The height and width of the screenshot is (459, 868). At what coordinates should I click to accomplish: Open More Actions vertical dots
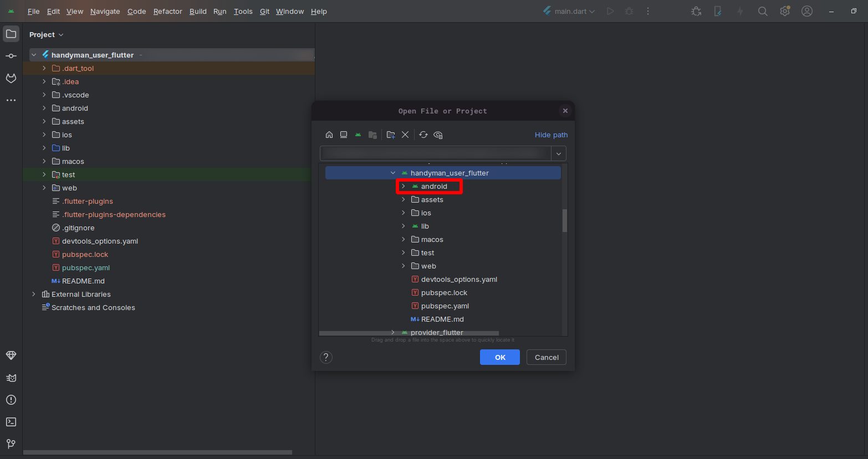pos(648,11)
